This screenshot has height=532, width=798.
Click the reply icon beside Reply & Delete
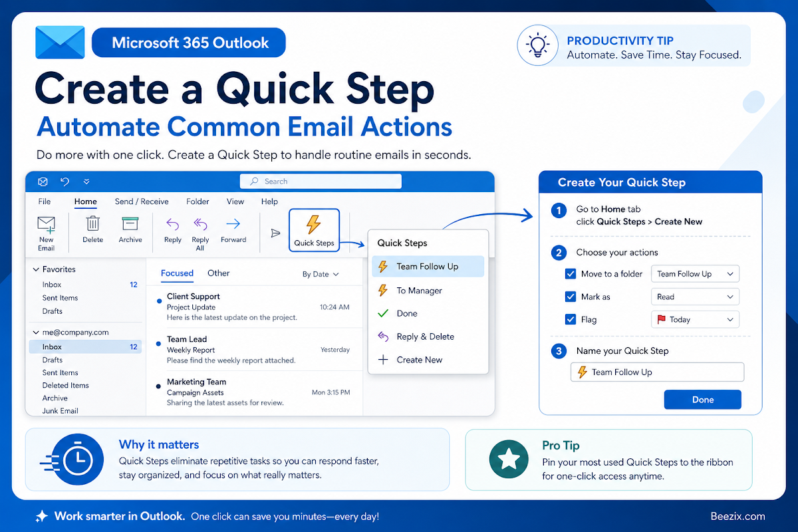[383, 336]
